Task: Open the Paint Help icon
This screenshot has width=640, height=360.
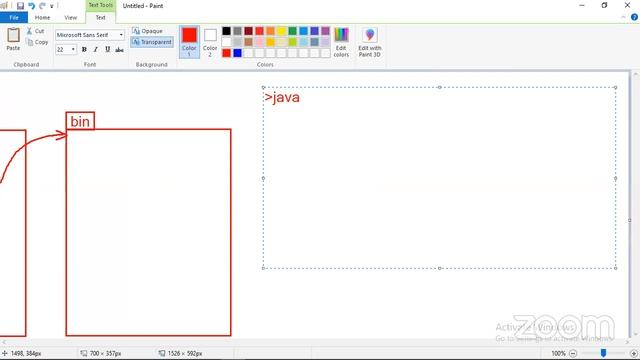Action: click(x=634, y=17)
